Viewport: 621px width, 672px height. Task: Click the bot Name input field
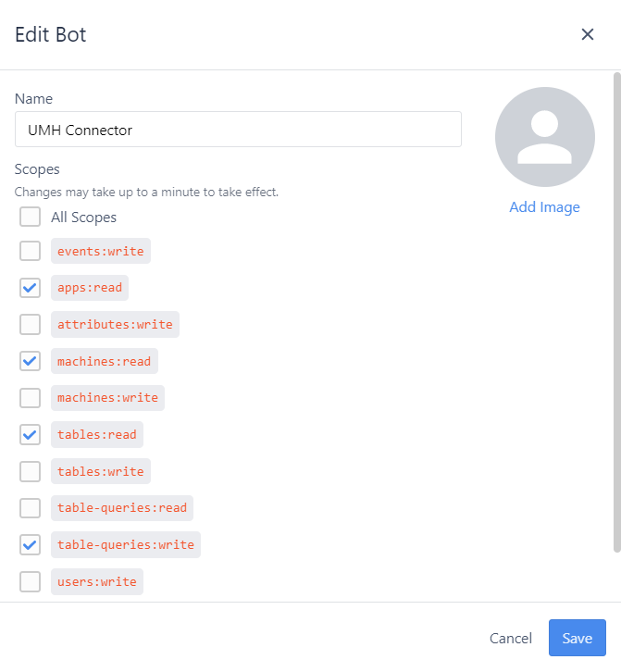coord(238,130)
